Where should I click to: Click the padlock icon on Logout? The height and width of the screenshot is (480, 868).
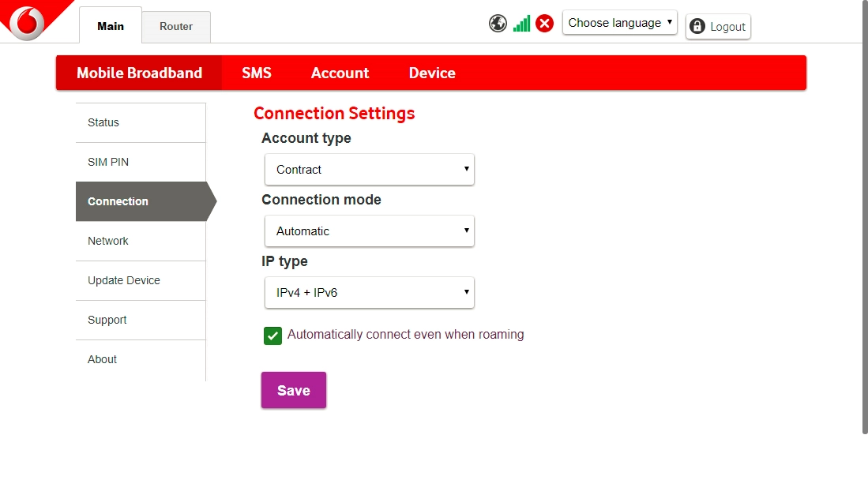coord(697,27)
